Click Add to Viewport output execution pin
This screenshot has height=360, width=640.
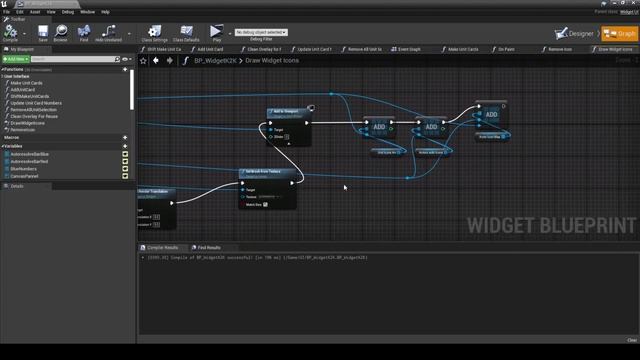307,123
